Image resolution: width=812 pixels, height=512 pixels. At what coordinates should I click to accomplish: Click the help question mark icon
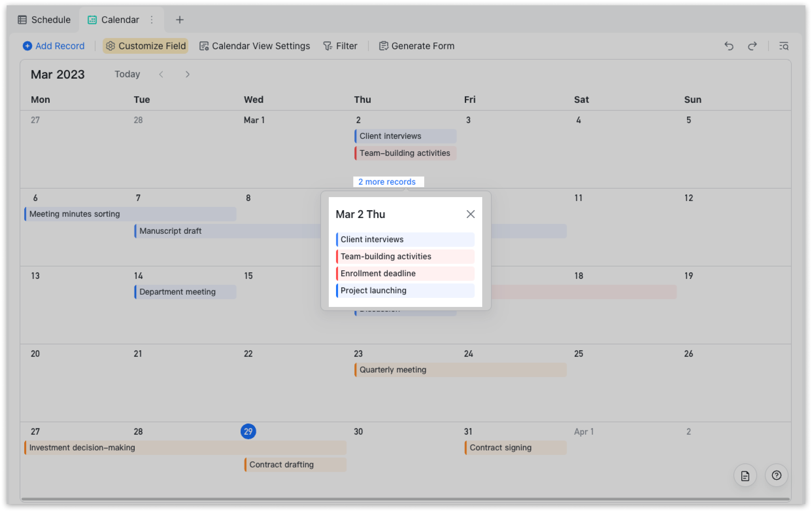(x=776, y=475)
